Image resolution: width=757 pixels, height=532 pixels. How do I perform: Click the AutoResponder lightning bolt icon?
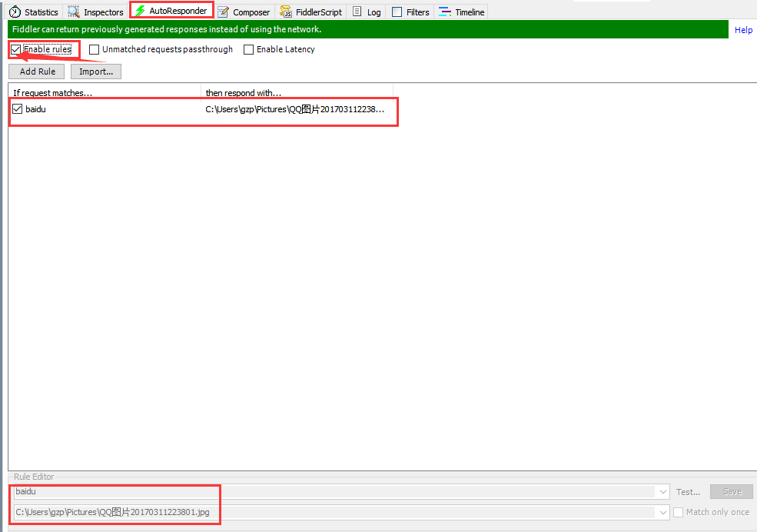(140, 12)
